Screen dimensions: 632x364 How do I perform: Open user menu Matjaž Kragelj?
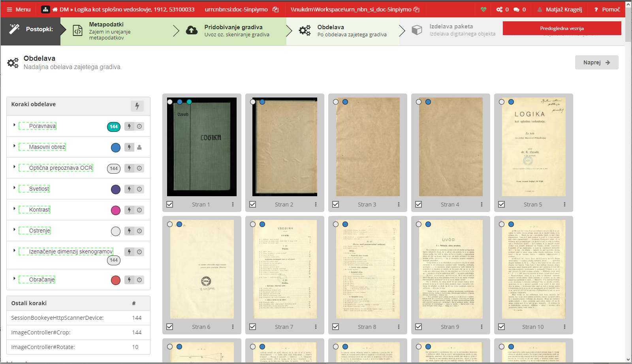560,9
